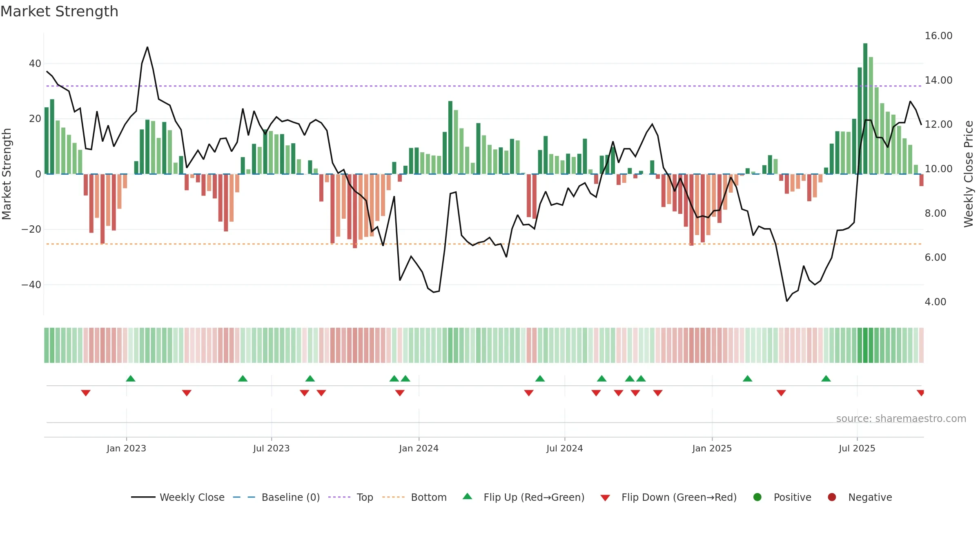Click the tallest green strength bar near Jul 2025
This screenshot has width=980, height=551.
865,109
